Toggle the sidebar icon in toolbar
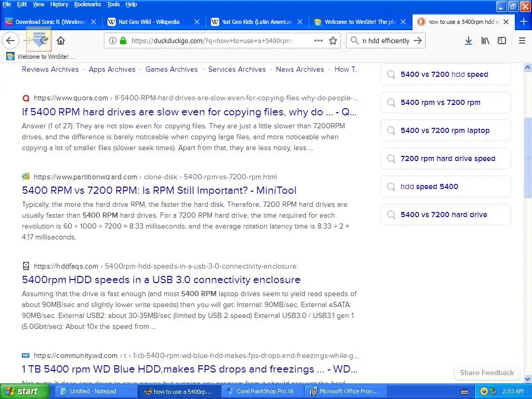The image size is (532, 399). 502,41
